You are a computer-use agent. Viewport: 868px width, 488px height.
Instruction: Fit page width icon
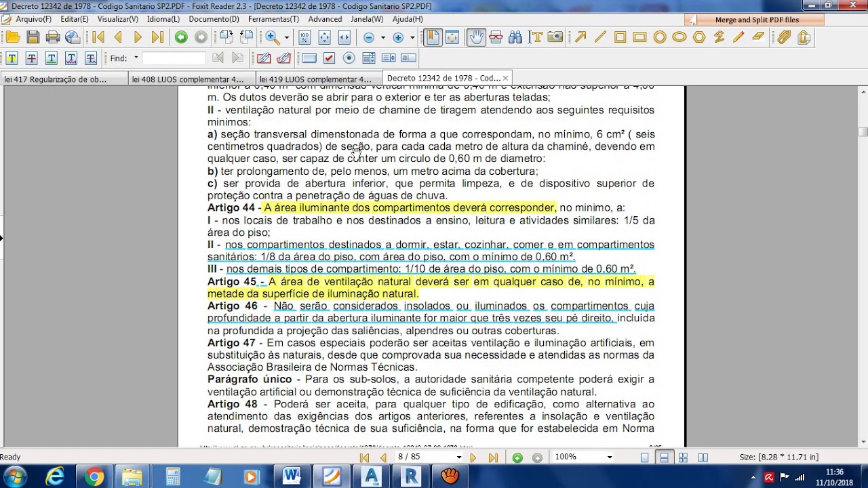pyautogui.click(x=344, y=37)
